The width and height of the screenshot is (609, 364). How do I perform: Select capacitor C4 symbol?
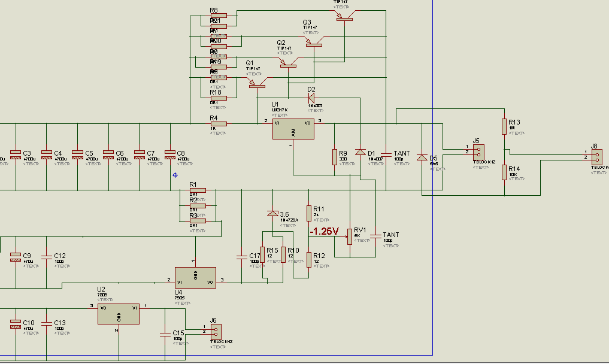(x=47, y=154)
